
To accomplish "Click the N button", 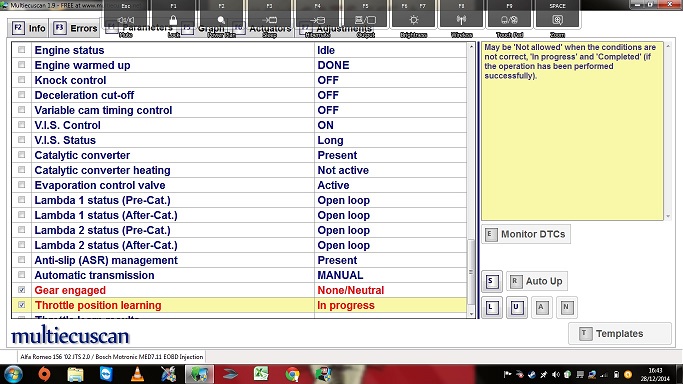I will (x=566, y=307).
